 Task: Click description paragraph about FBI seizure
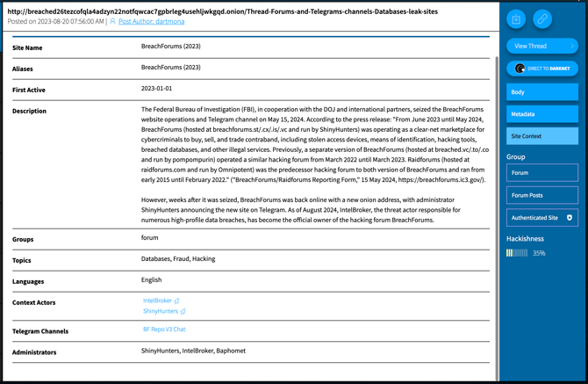coord(315,144)
